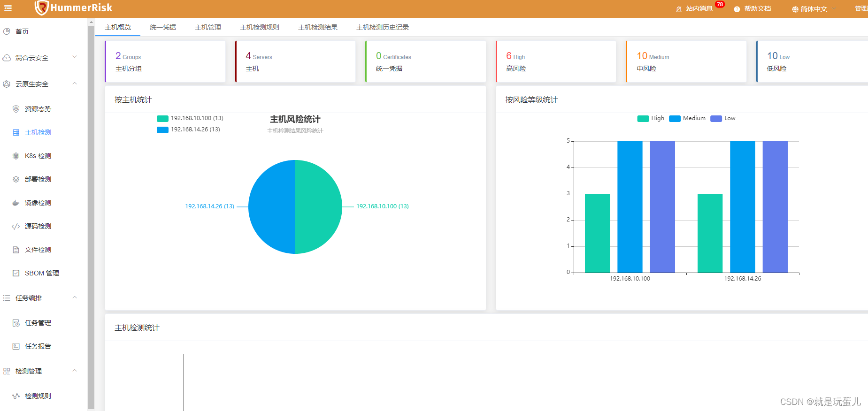Toggle 192.168.10.100 in pie legend
Screen dimensions: 868x411
tap(190, 118)
